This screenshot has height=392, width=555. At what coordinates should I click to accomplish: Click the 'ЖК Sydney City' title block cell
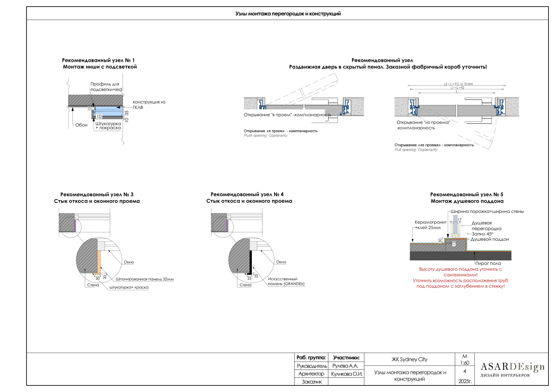pyautogui.click(x=409, y=359)
